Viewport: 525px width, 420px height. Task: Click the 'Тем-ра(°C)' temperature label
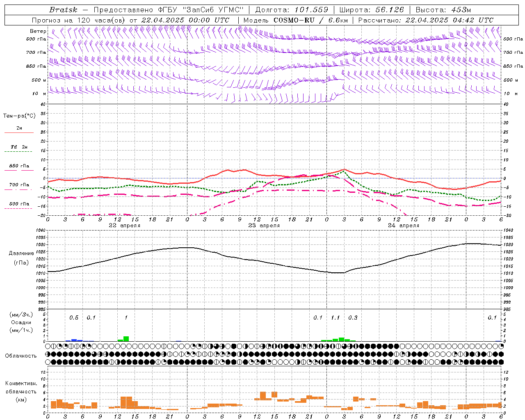(19, 116)
